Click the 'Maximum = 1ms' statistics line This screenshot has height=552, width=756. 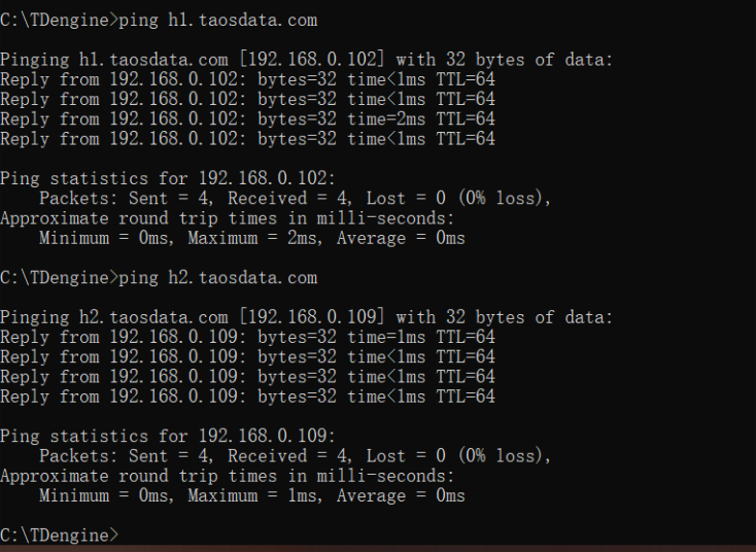click(x=252, y=495)
